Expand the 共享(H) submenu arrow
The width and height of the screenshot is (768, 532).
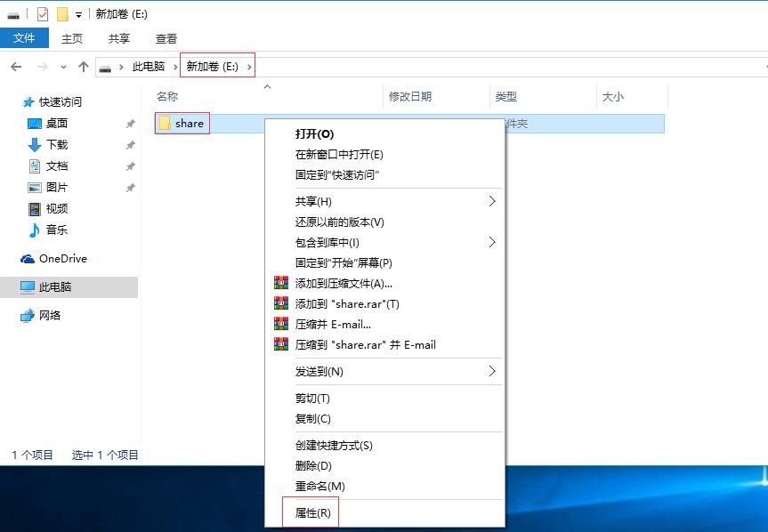(493, 202)
